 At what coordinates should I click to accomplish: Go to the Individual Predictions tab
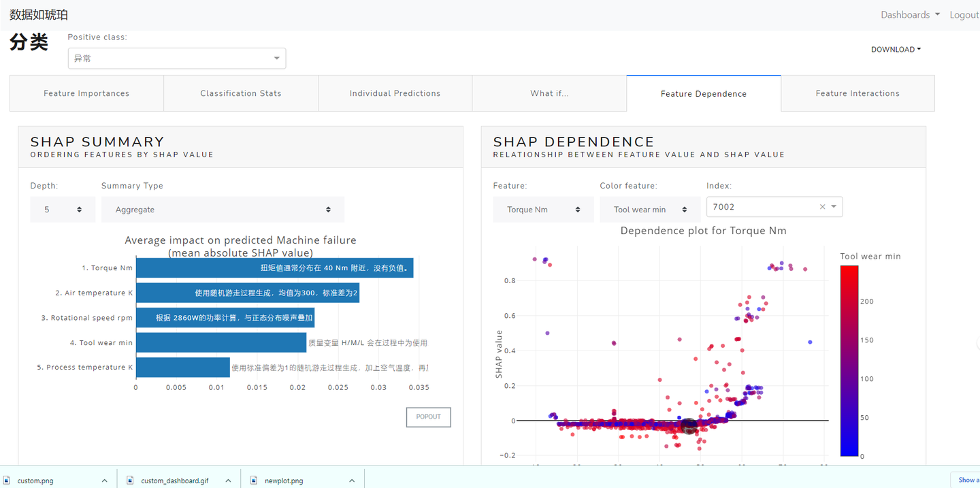[x=395, y=93]
